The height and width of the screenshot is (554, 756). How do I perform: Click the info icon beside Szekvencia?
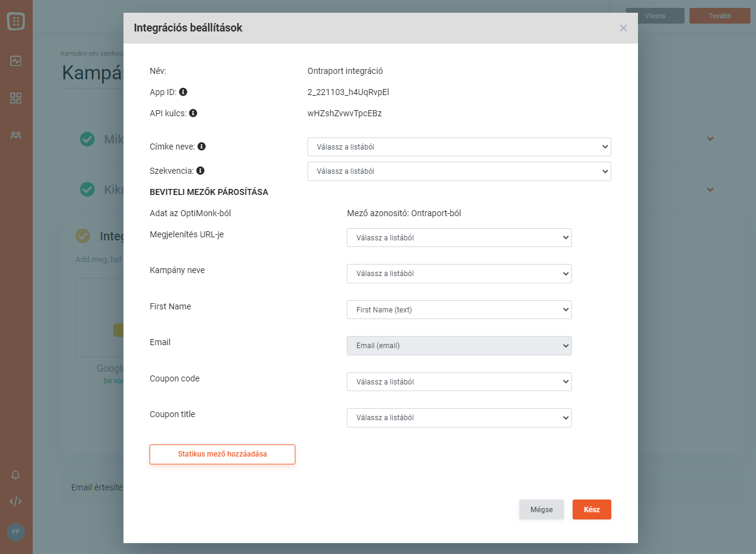point(200,171)
